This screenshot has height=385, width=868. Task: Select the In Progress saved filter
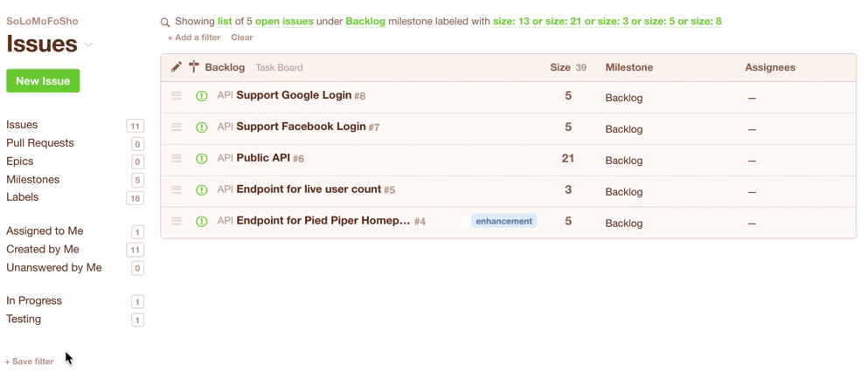point(34,301)
